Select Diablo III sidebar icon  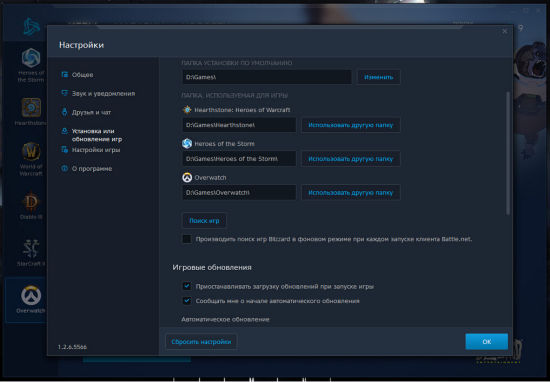(31, 202)
